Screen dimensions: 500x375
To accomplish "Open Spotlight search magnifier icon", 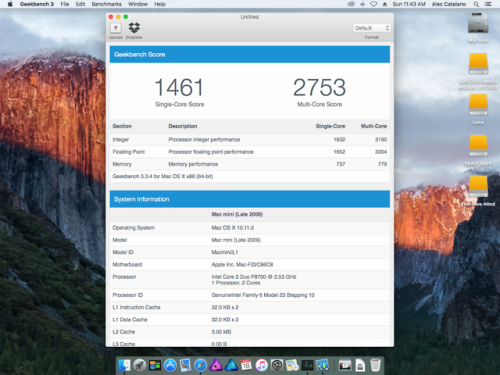I will point(476,4).
